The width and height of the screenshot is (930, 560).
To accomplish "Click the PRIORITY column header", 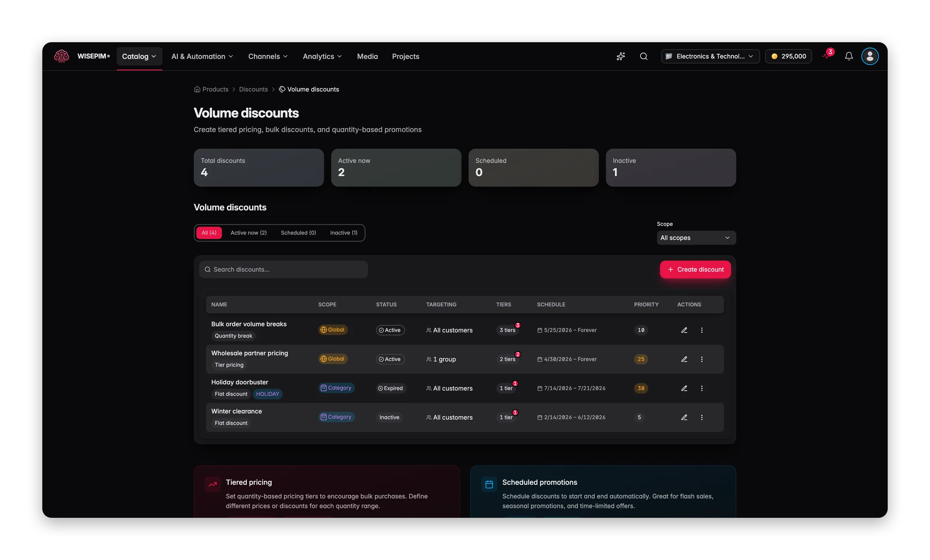I will coord(646,305).
